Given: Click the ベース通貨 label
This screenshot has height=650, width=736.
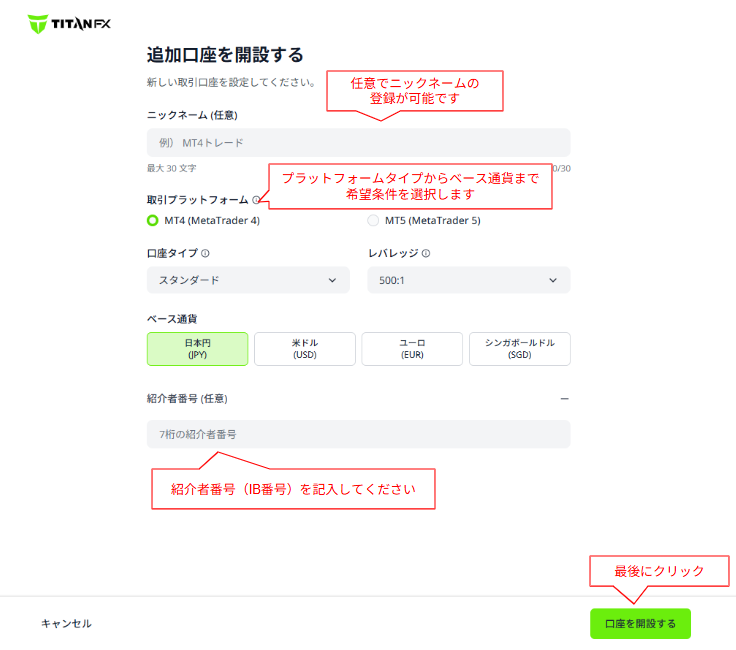Looking at the screenshot, I should pos(172,319).
